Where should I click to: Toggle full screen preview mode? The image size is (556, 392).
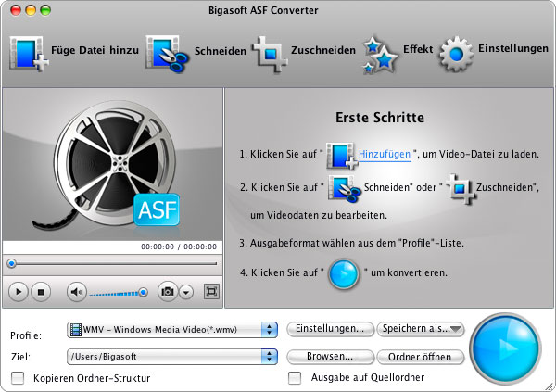tap(211, 292)
